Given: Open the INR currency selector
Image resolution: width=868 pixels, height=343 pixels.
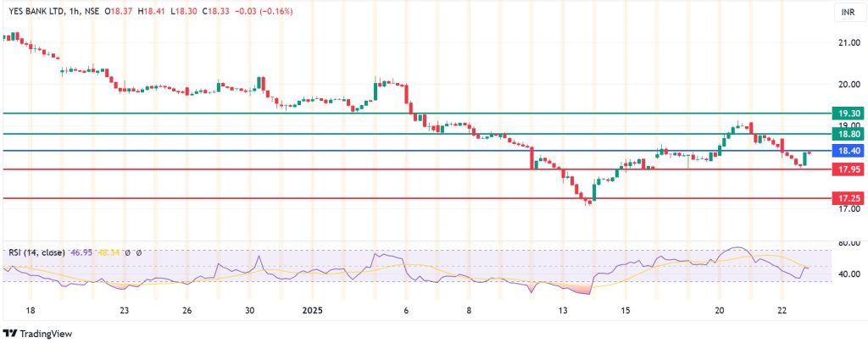Looking at the screenshot, I should click(x=847, y=14).
